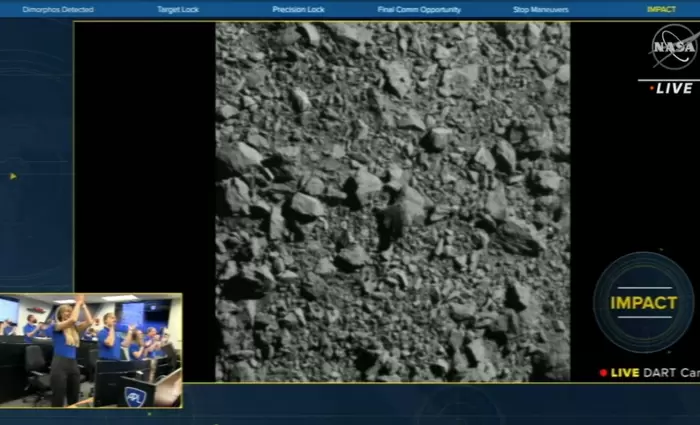Click the yellow IMPACT milestone at top
The width and height of the screenshot is (700, 425).
661,9
